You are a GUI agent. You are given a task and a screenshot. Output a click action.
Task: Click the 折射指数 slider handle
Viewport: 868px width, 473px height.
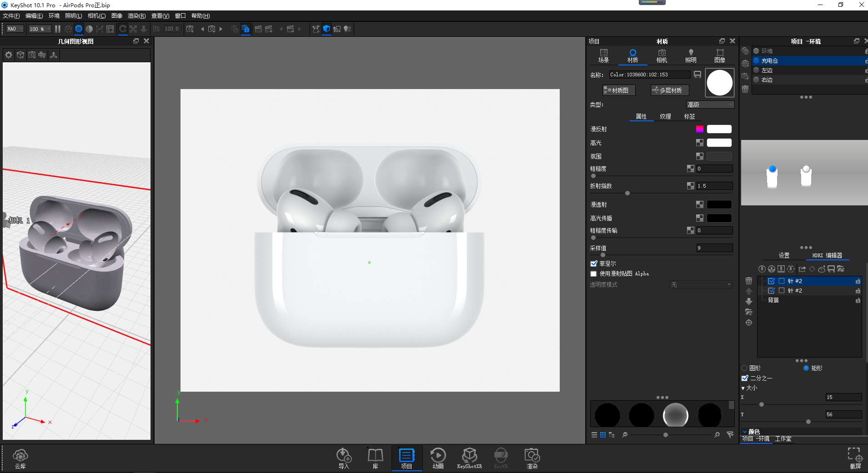(627, 193)
